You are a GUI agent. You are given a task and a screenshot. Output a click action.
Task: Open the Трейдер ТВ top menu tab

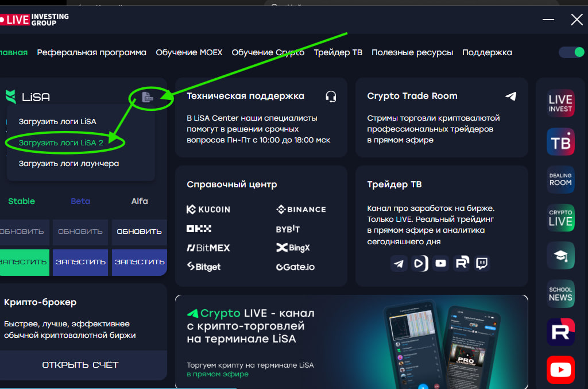pyautogui.click(x=338, y=52)
